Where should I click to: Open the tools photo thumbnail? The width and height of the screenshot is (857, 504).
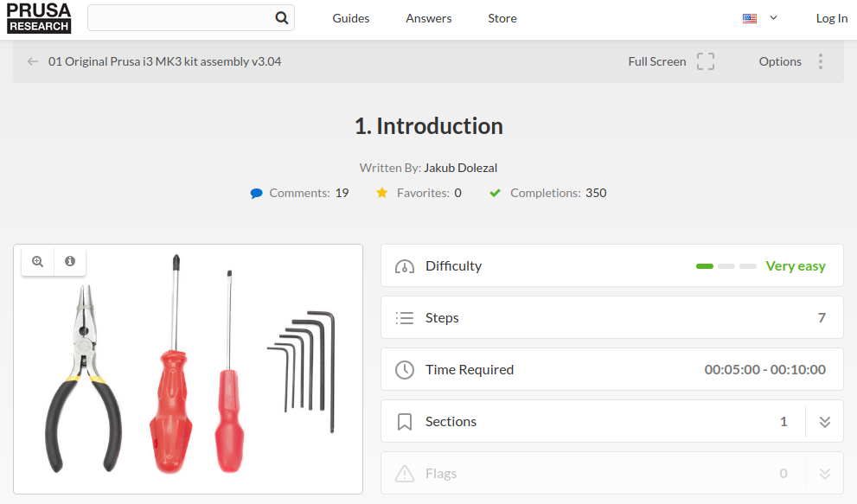tap(188, 369)
